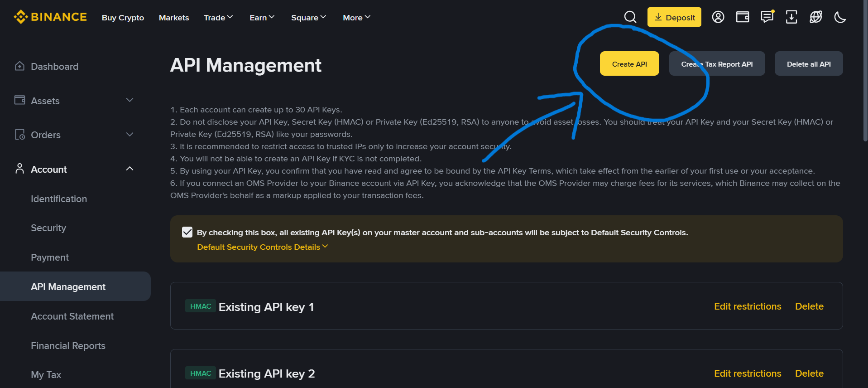Click the Existing API key 1 title
The image size is (868, 388).
(266, 307)
